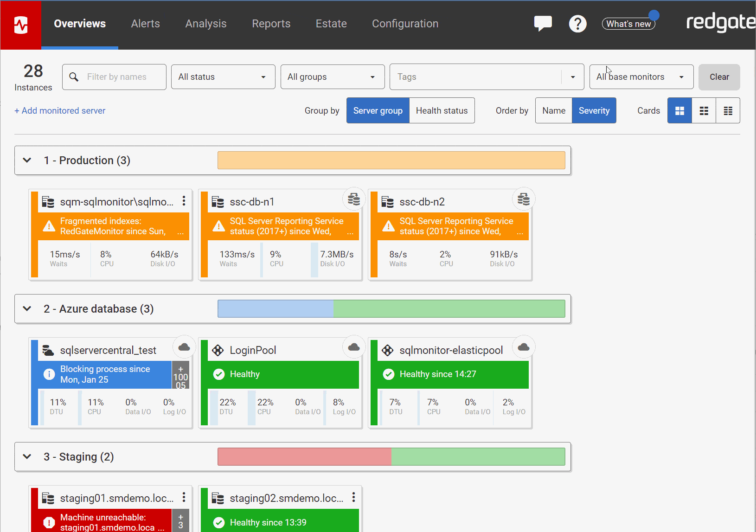Switch to the Overviews tab
The height and width of the screenshot is (532, 756).
[80, 24]
